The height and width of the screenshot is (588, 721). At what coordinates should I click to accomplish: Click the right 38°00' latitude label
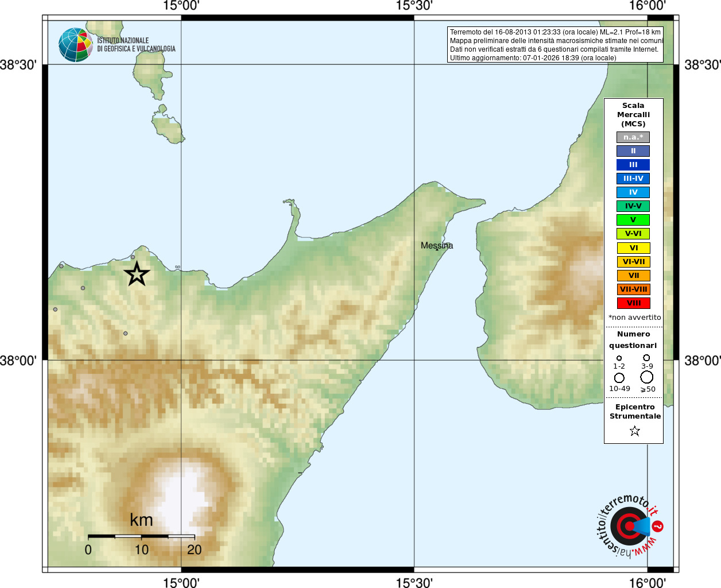pos(703,360)
